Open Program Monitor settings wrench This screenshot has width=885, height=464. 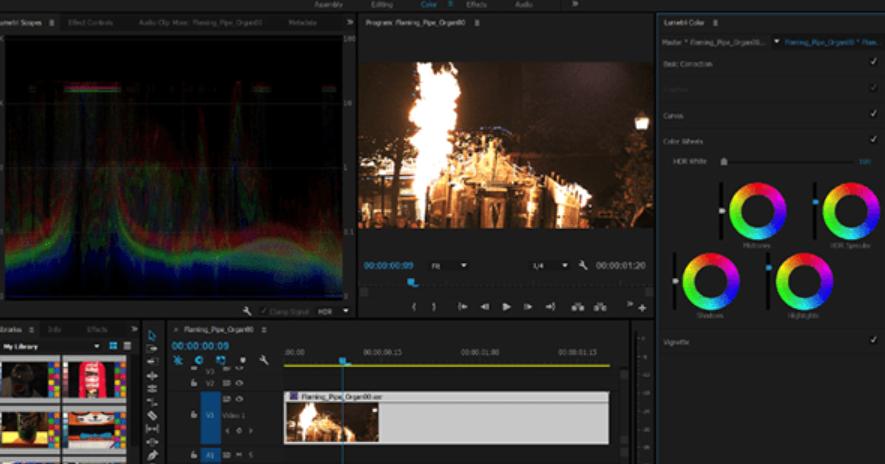pos(582,265)
